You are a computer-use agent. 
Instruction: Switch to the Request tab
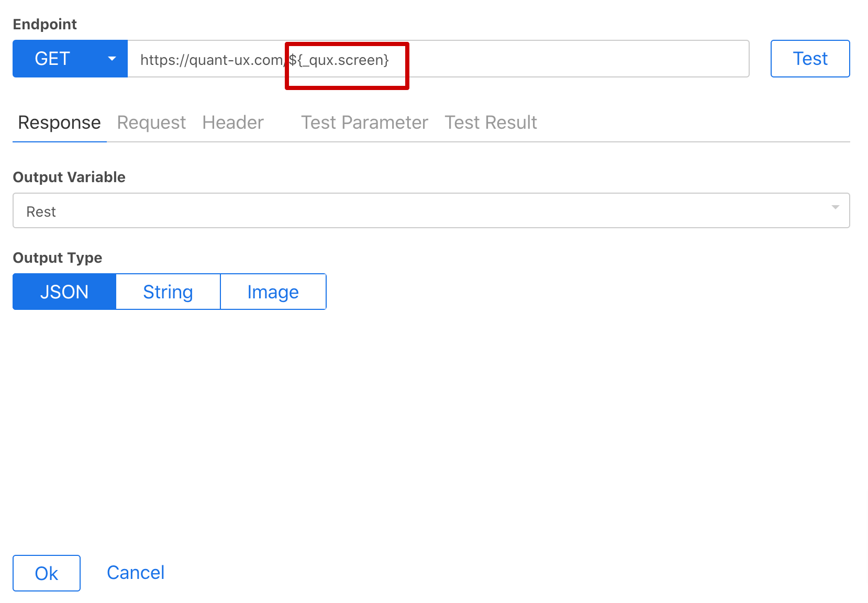tap(151, 122)
